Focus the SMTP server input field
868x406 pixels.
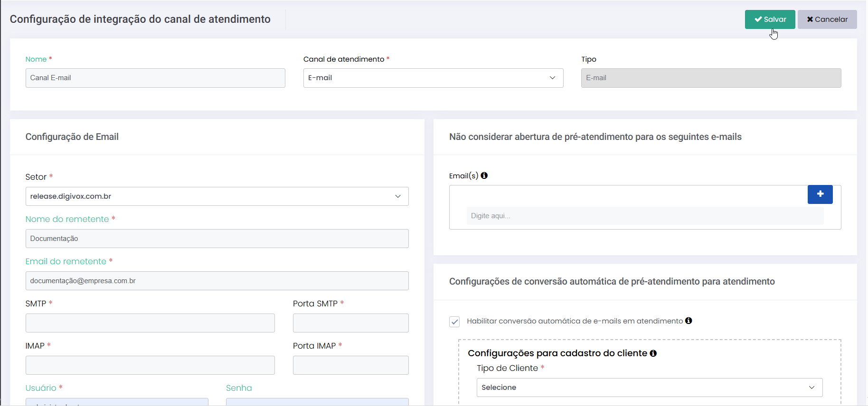coord(150,323)
